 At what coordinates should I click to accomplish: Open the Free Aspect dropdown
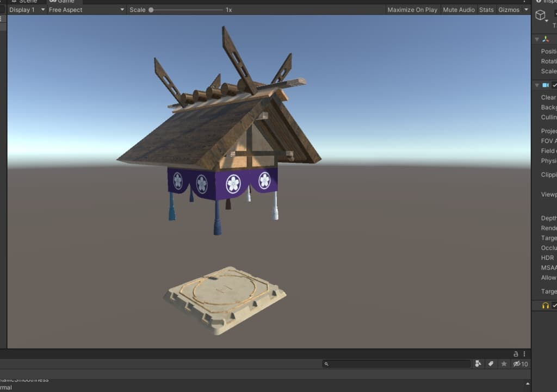pyautogui.click(x=86, y=10)
